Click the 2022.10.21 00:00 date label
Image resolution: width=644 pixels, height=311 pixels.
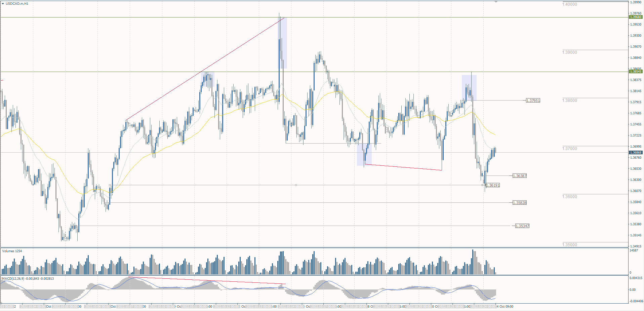(451, 307)
